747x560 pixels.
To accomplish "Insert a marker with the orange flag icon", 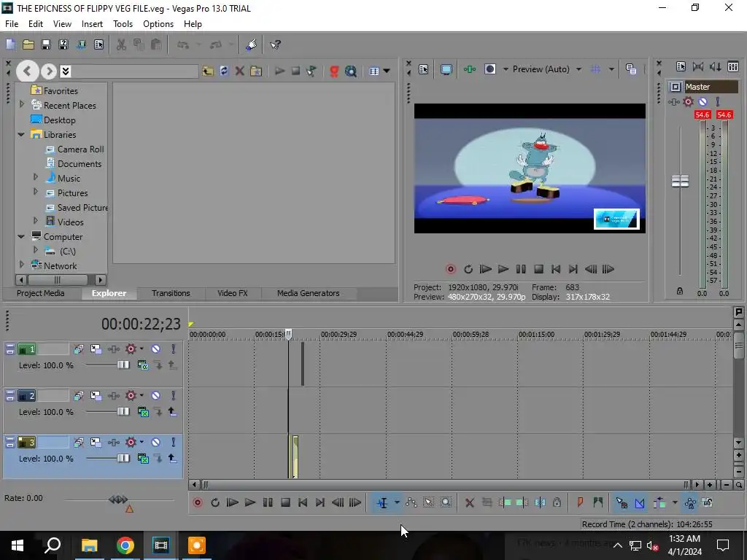I will click(580, 502).
